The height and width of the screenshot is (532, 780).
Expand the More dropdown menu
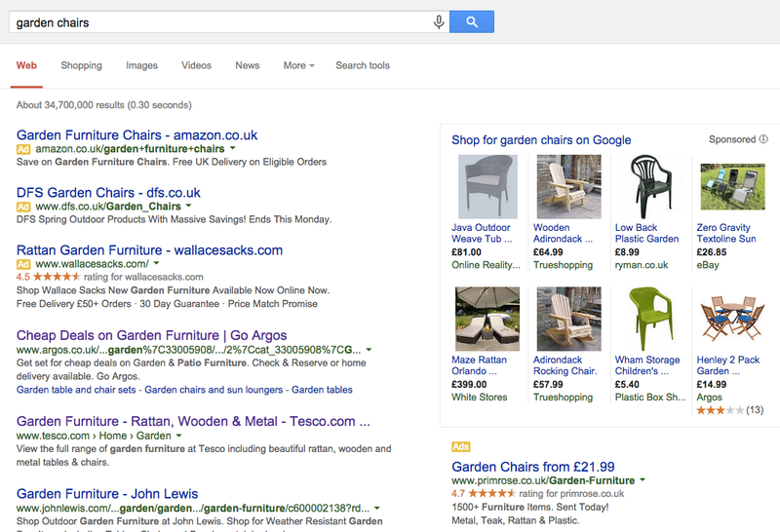[298, 65]
